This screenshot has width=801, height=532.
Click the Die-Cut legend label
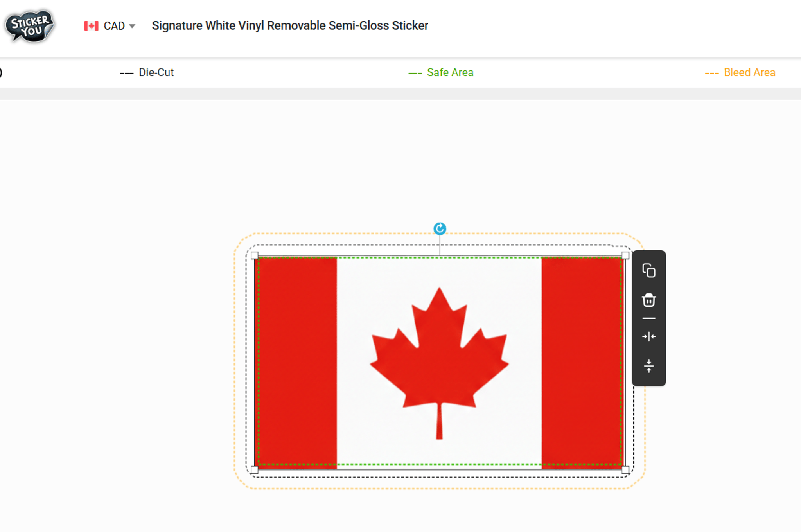point(156,72)
